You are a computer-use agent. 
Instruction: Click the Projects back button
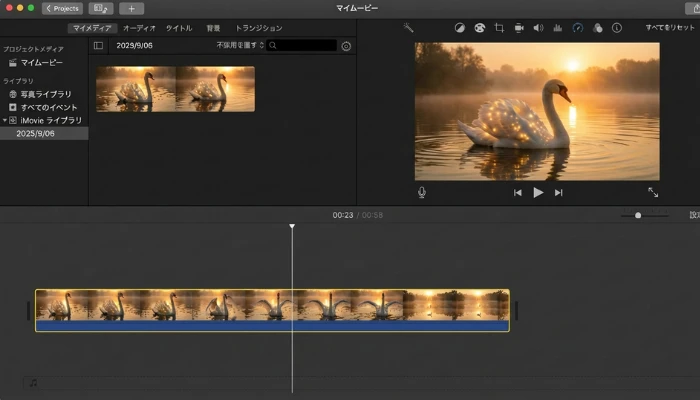point(62,8)
